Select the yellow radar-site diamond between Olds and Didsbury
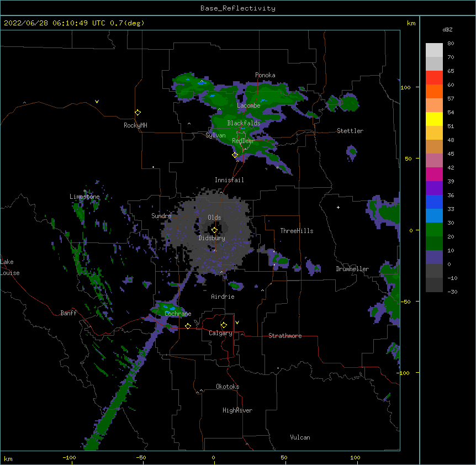The width and height of the screenshot is (476, 465). coord(214,230)
